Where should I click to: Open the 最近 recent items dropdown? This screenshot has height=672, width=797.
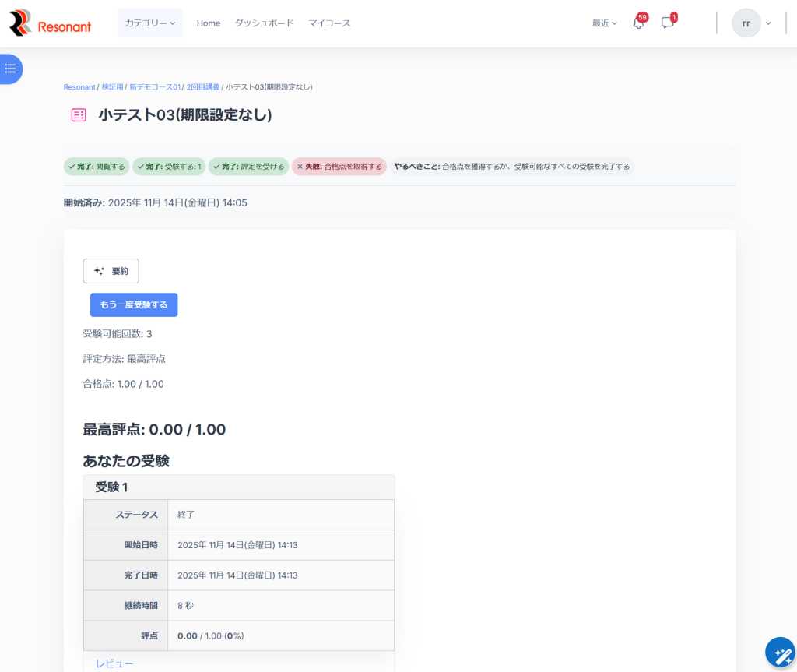[604, 23]
